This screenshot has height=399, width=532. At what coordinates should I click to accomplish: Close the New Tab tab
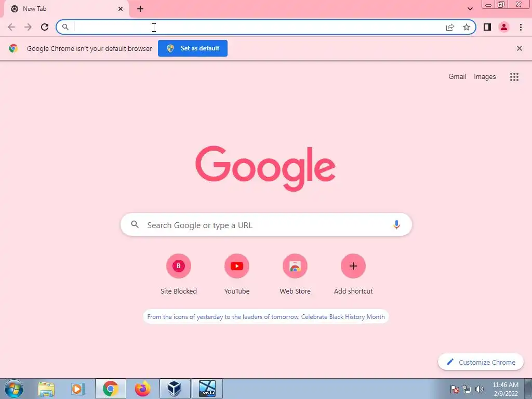(121, 9)
